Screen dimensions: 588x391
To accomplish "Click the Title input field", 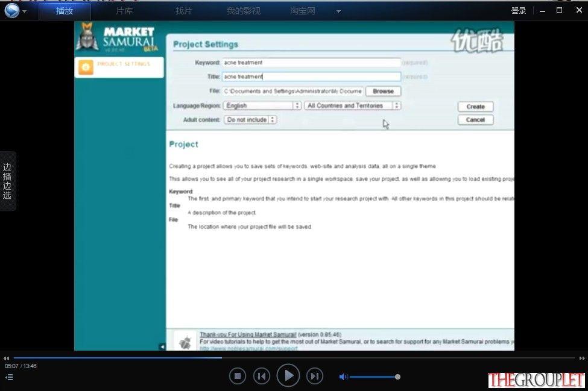I will point(311,77).
